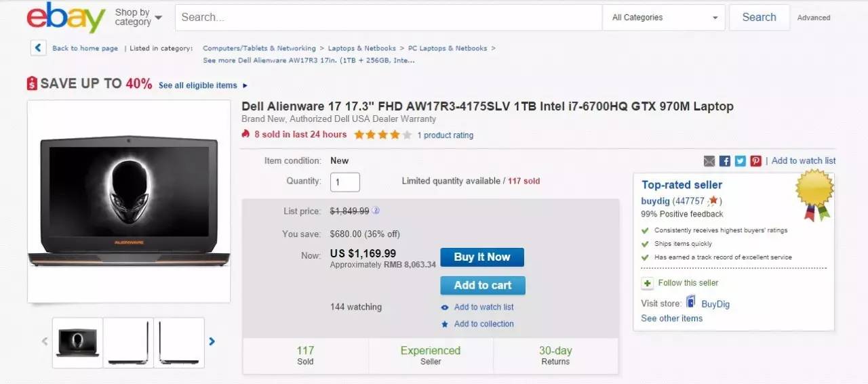Expand See all eligible items arrow
Image resolution: width=868 pixels, height=384 pixels.
point(245,85)
